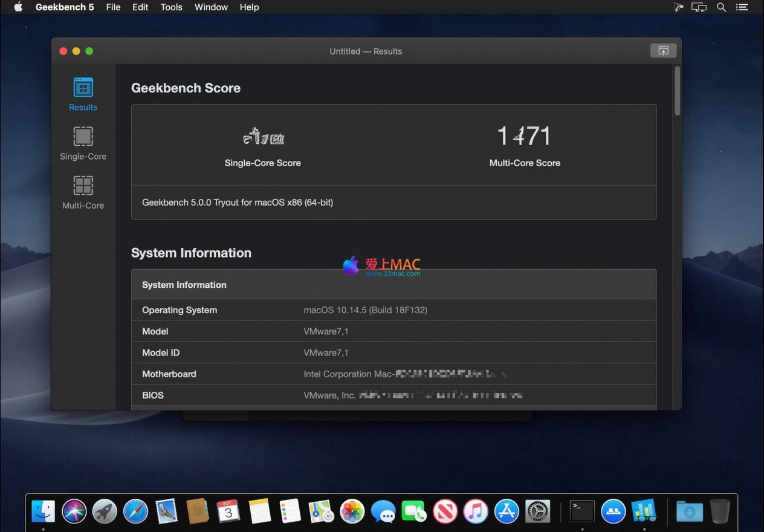
Task: Open the Results sidebar view
Action: [83, 94]
